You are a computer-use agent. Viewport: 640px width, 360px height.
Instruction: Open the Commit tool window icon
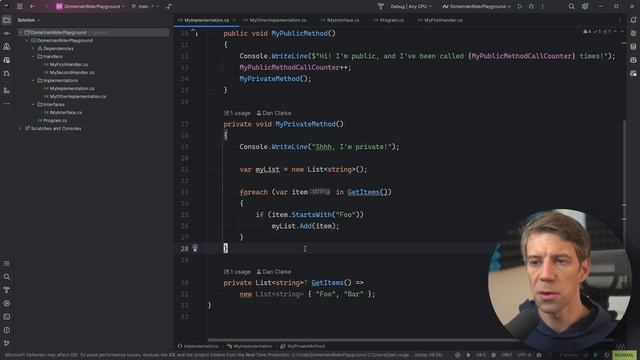pos(7,33)
